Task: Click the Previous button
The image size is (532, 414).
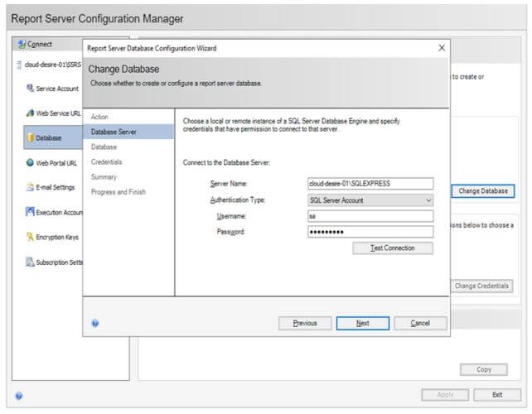Action: click(305, 323)
